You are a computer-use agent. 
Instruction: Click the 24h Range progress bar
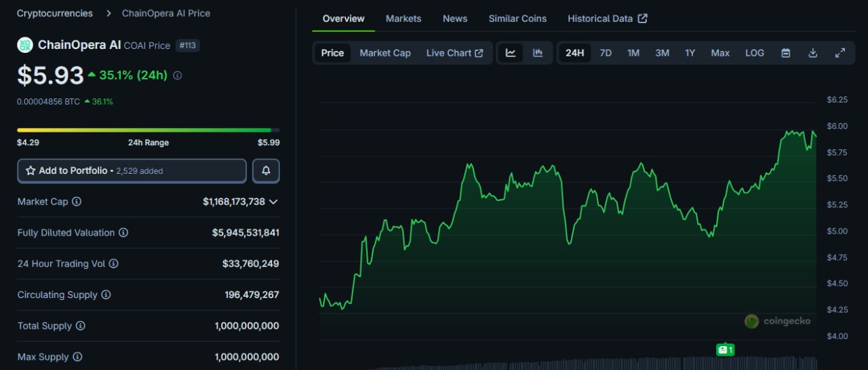[x=148, y=130]
